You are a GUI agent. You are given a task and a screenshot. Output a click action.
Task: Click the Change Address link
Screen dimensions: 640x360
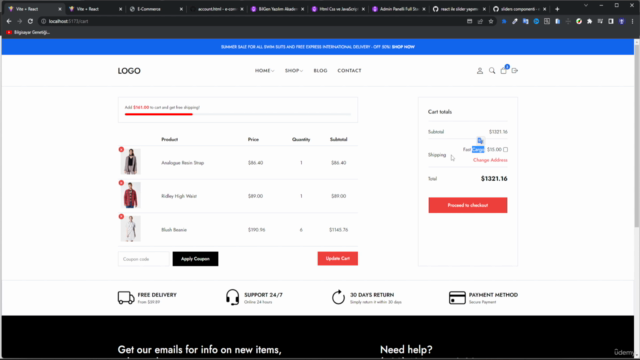(x=490, y=160)
